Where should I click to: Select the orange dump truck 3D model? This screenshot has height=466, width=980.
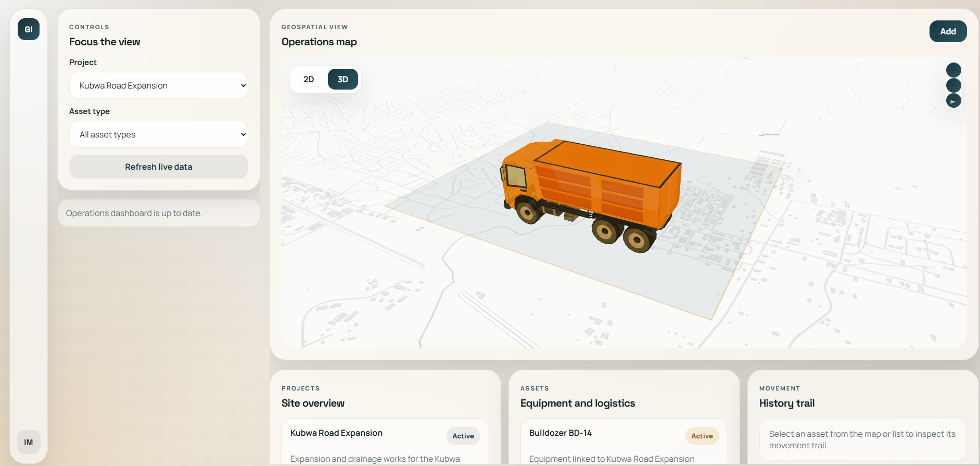(591, 195)
